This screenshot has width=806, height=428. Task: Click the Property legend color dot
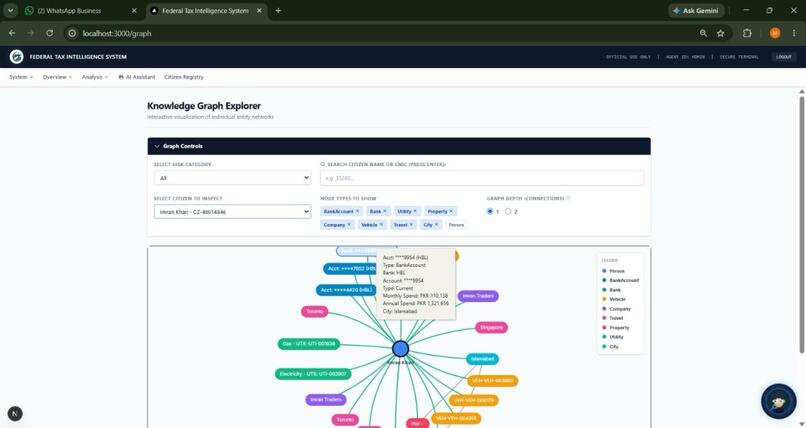(x=604, y=328)
